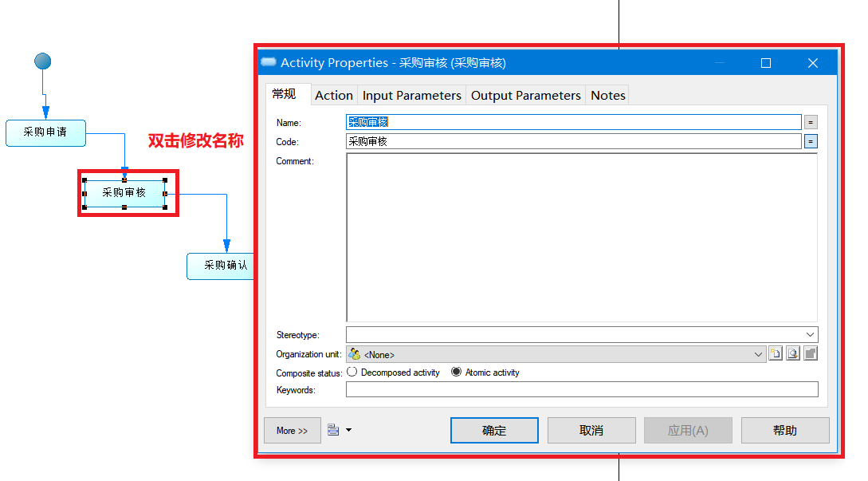Image resolution: width=868 pixels, height=481 pixels.
Task: Open organization unit properties via magnifier icon
Action: click(792, 353)
